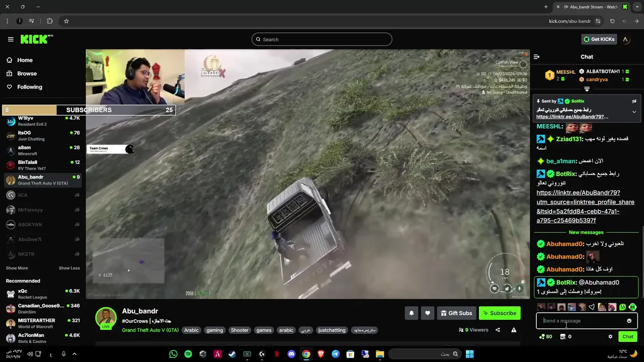The height and width of the screenshot is (362, 644).
Task: Jump to New messages in chat
Action: tap(586, 232)
